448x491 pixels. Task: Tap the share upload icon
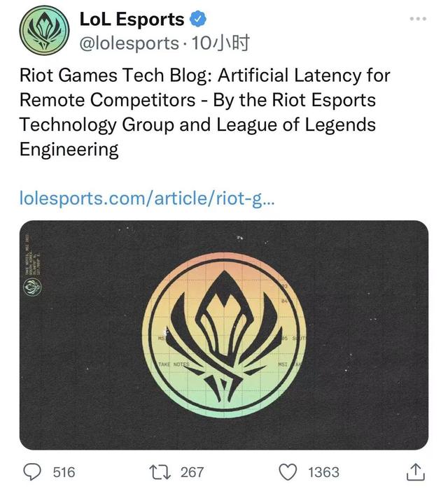click(x=415, y=472)
